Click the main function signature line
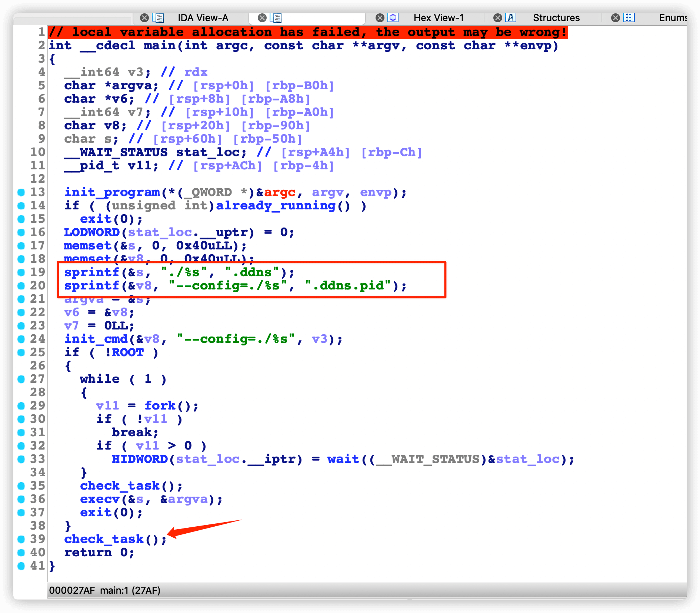700x613 pixels. (x=303, y=46)
